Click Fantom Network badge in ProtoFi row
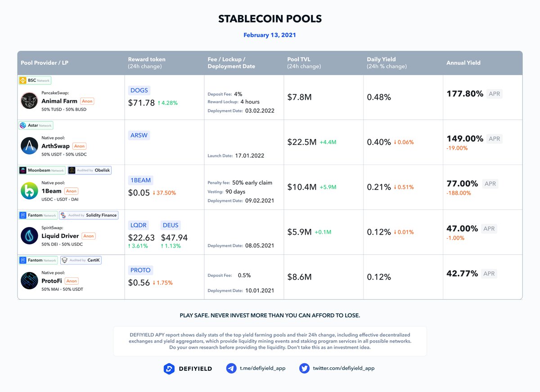The height and width of the screenshot is (392, 540). [x=38, y=260]
